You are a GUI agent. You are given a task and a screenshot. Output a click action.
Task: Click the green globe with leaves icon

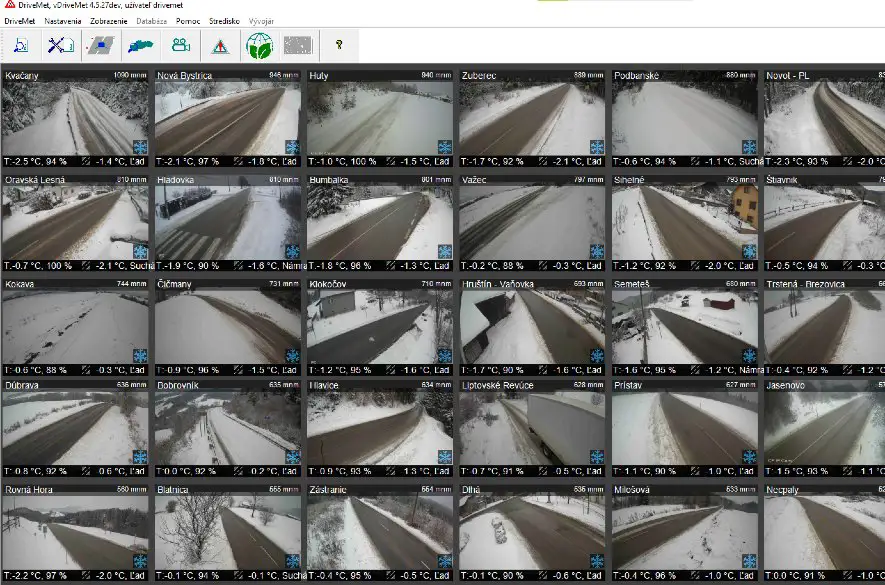pyautogui.click(x=259, y=45)
